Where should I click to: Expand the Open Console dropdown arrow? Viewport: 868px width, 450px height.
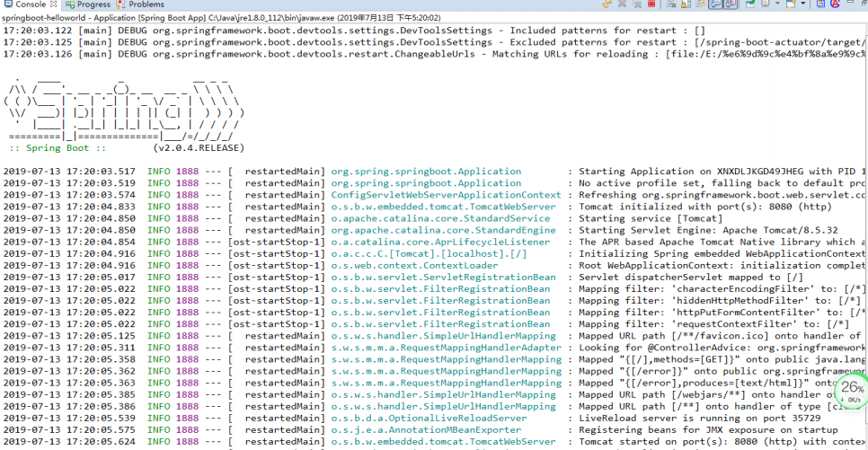pos(803,4)
